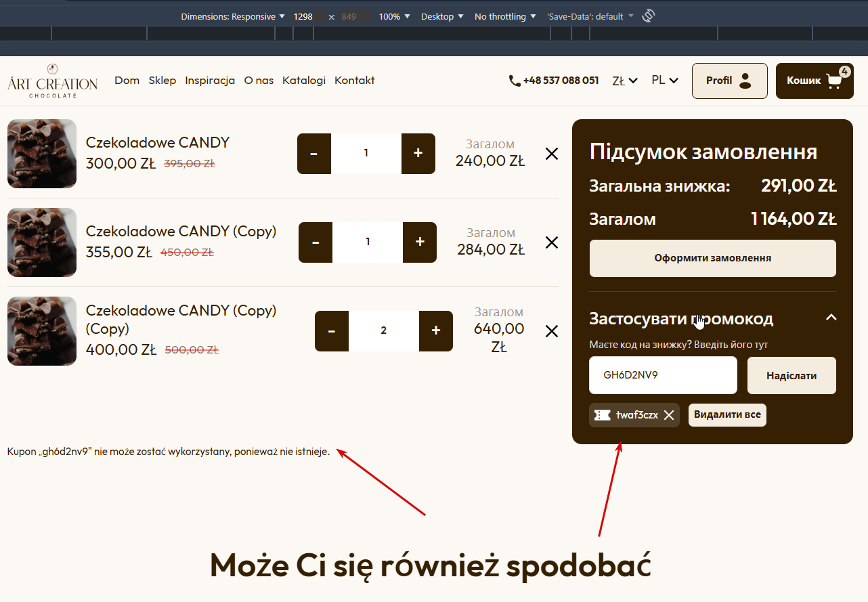Open the Katalogi menu item
This screenshot has width=868, height=602.
point(304,81)
